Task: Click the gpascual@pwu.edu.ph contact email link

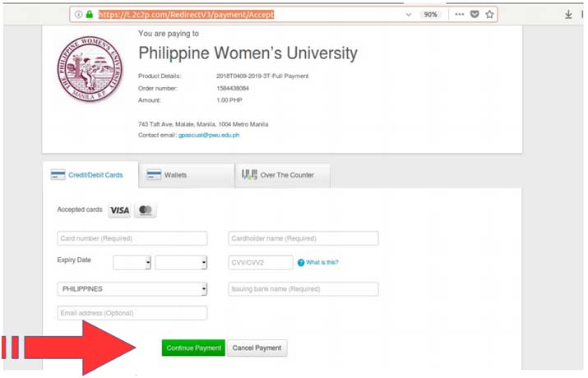Action: point(209,135)
